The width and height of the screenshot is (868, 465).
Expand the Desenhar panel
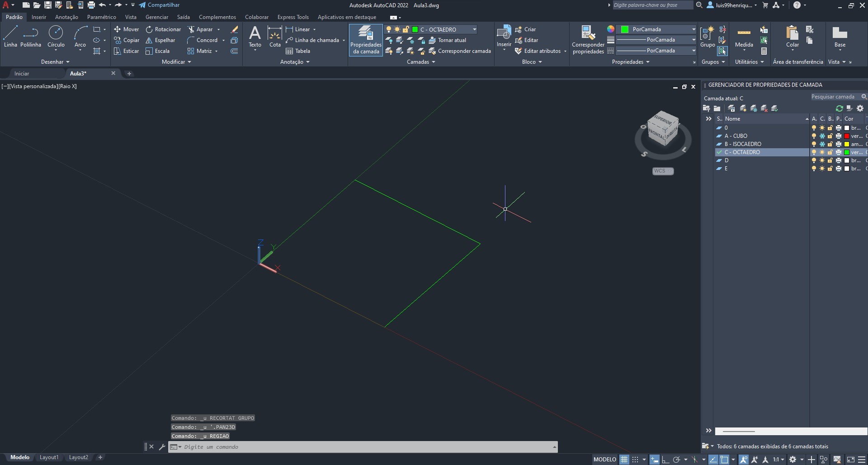coord(55,62)
